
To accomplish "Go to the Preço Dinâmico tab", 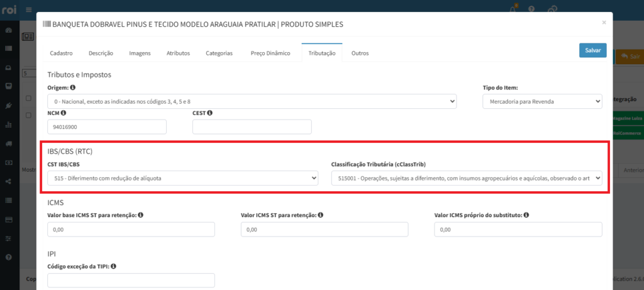I will tap(270, 53).
